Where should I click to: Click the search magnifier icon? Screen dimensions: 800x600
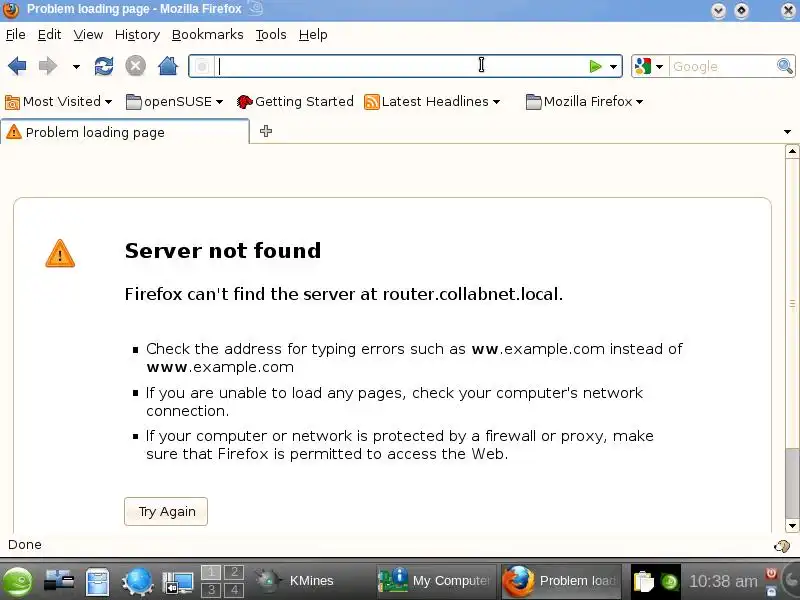pyautogui.click(x=785, y=66)
